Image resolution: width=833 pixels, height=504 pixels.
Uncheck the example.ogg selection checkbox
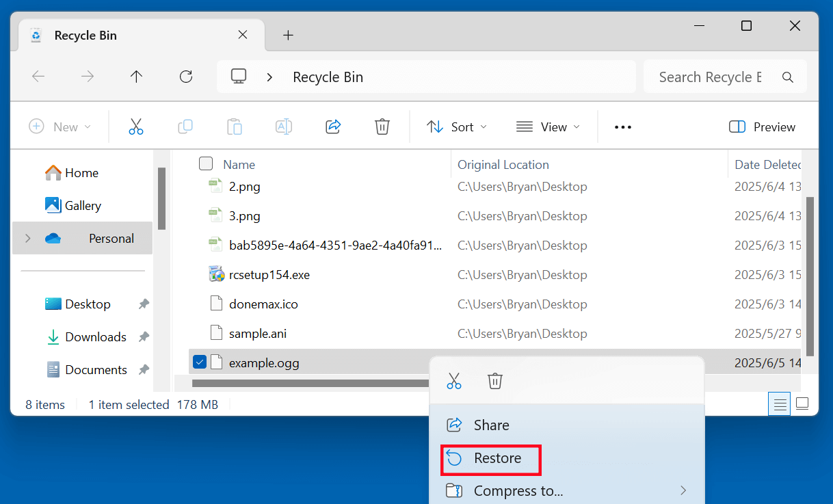tap(200, 361)
